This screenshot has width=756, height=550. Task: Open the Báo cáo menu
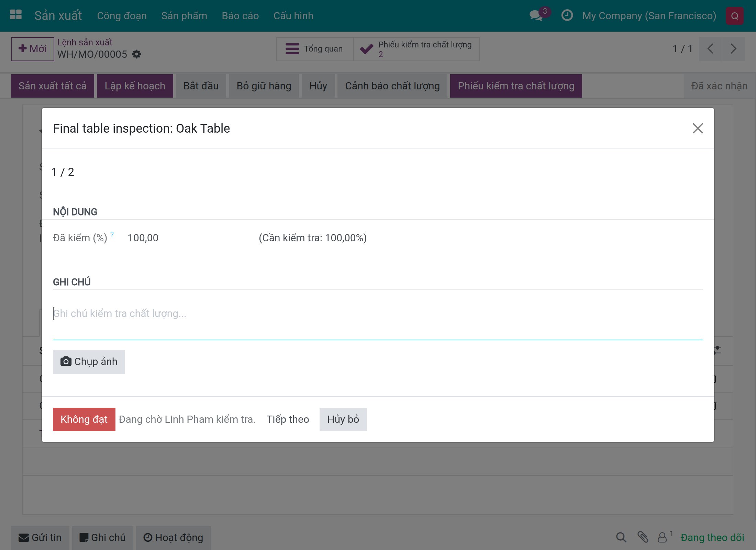240,16
